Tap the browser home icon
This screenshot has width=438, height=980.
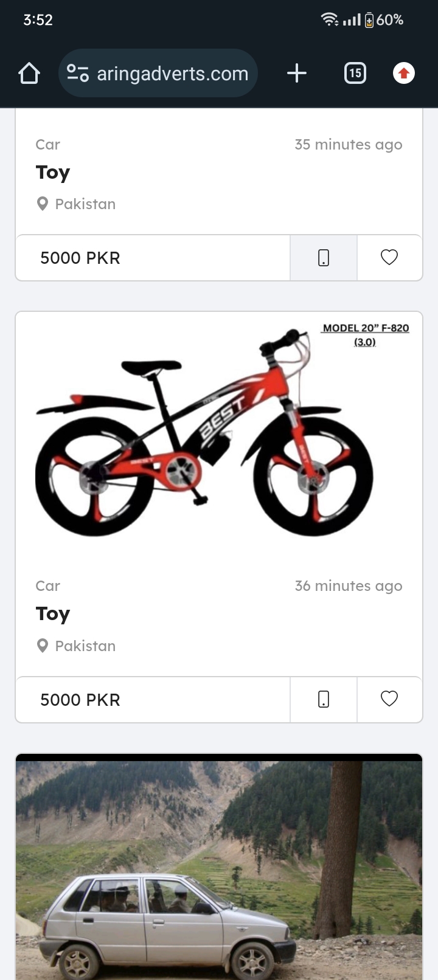[x=29, y=74]
